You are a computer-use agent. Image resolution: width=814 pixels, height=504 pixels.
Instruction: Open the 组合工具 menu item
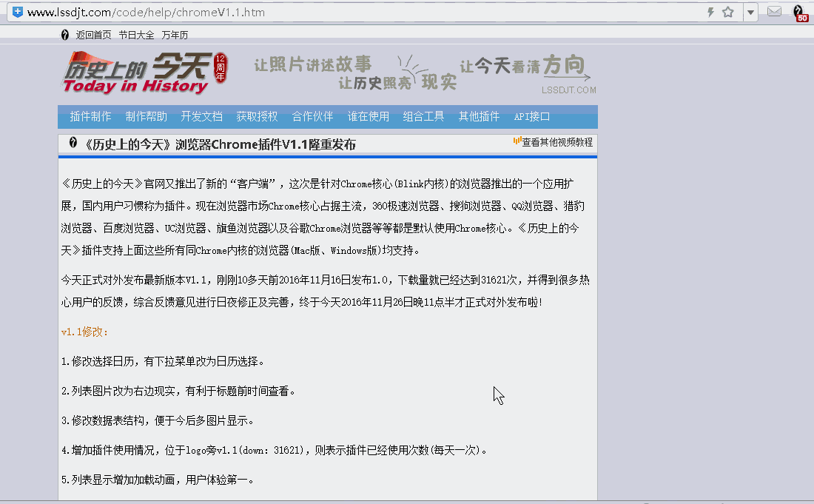coord(423,116)
